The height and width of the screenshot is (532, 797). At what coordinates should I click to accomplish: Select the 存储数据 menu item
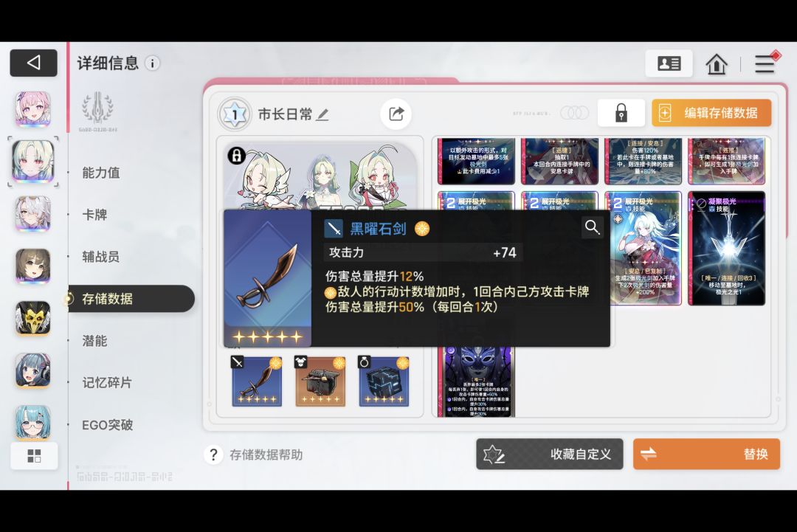(x=131, y=299)
